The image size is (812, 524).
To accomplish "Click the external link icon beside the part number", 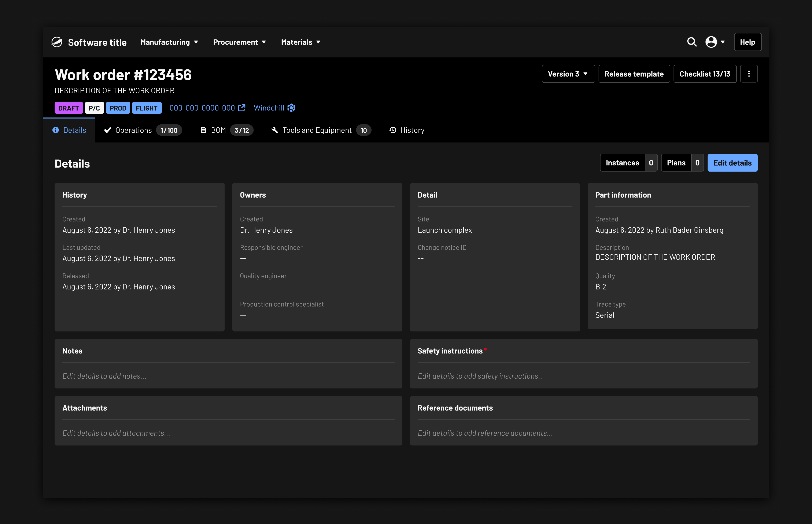I will [242, 108].
